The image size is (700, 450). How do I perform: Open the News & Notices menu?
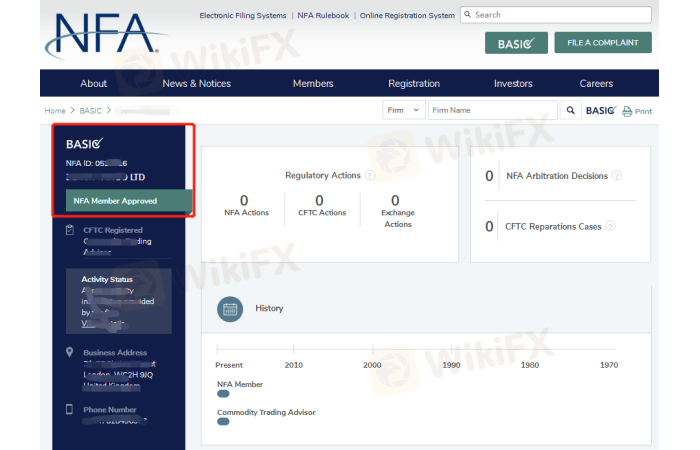196,83
